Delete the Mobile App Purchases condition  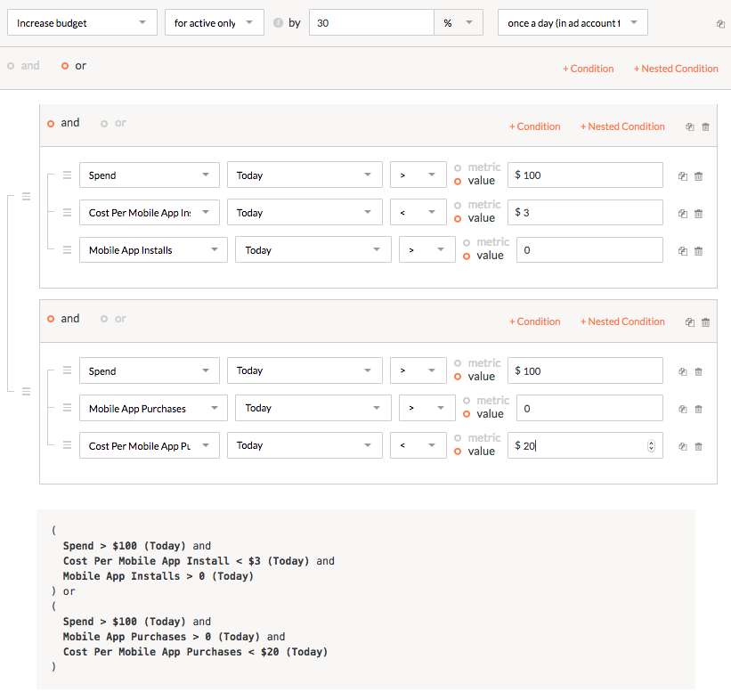[698, 409]
